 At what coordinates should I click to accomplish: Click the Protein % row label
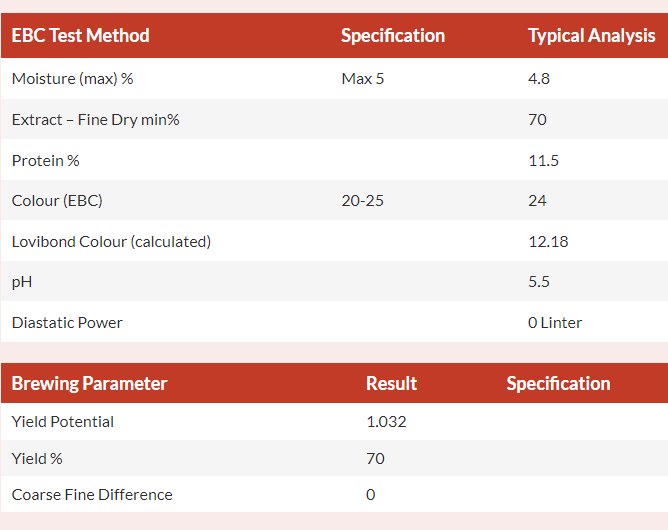[x=46, y=161]
